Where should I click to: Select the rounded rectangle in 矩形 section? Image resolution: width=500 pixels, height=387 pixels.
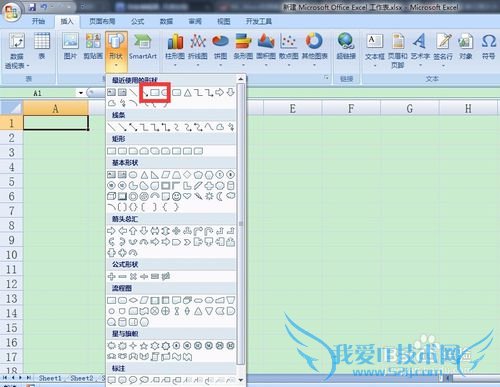tap(122, 151)
